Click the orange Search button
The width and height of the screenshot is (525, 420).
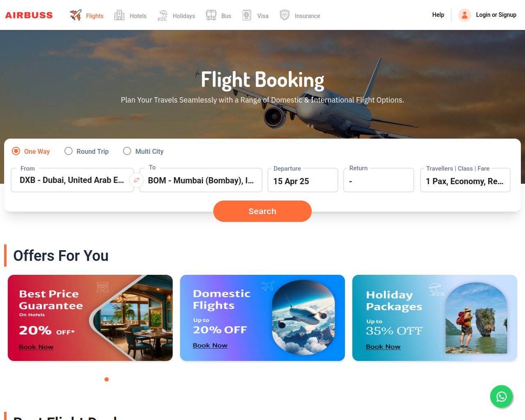tap(262, 211)
